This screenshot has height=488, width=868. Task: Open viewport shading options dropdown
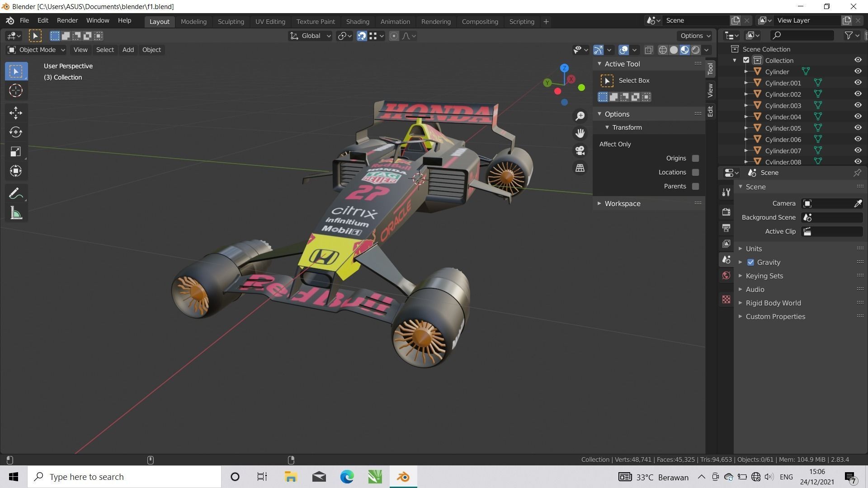(706, 50)
